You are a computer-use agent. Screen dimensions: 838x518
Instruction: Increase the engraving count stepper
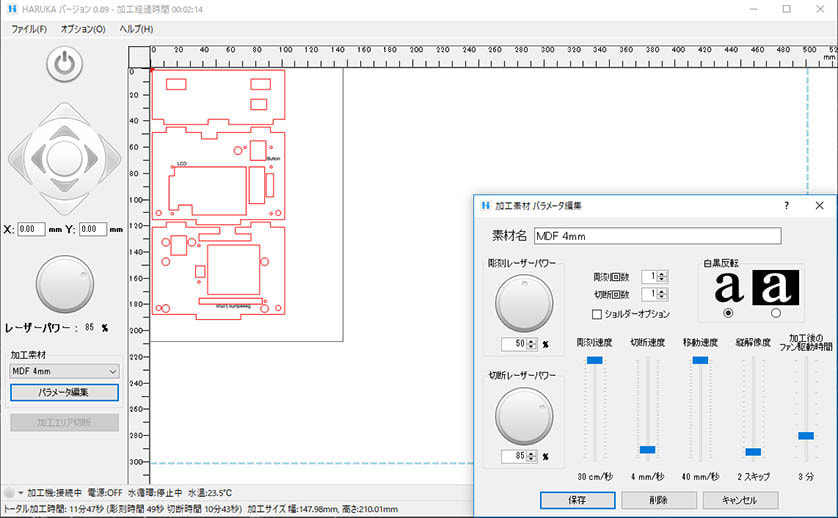pos(663,273)
